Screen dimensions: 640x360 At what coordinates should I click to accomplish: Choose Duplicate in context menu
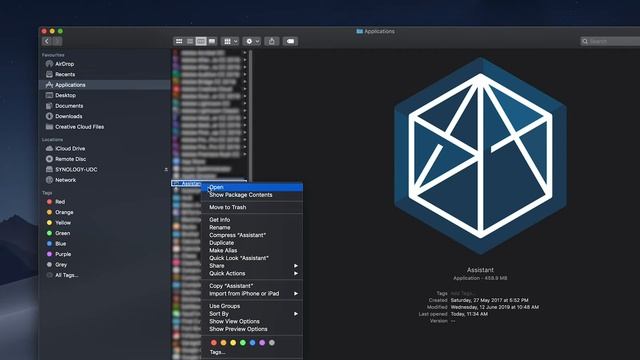(x=252, y=243)
